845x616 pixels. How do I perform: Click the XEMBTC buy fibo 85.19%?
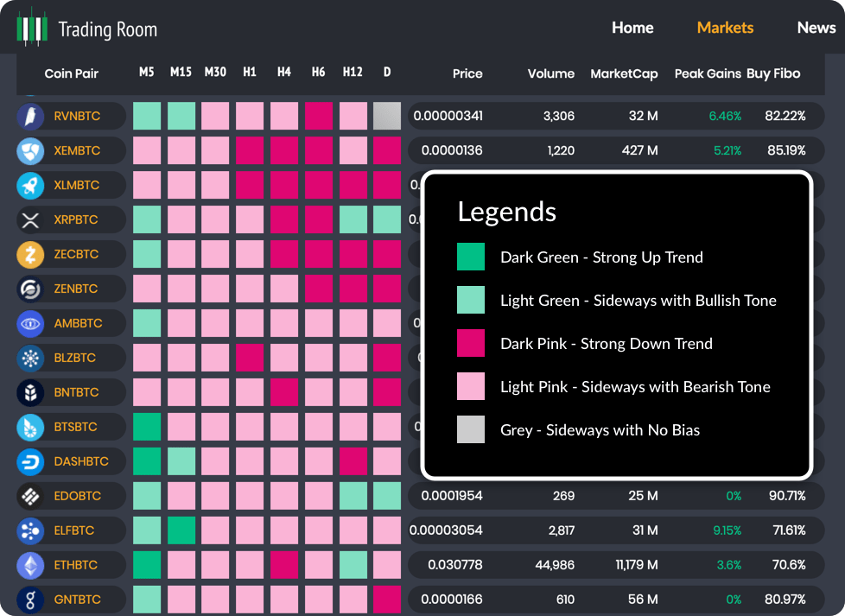[x=786, y=150]
